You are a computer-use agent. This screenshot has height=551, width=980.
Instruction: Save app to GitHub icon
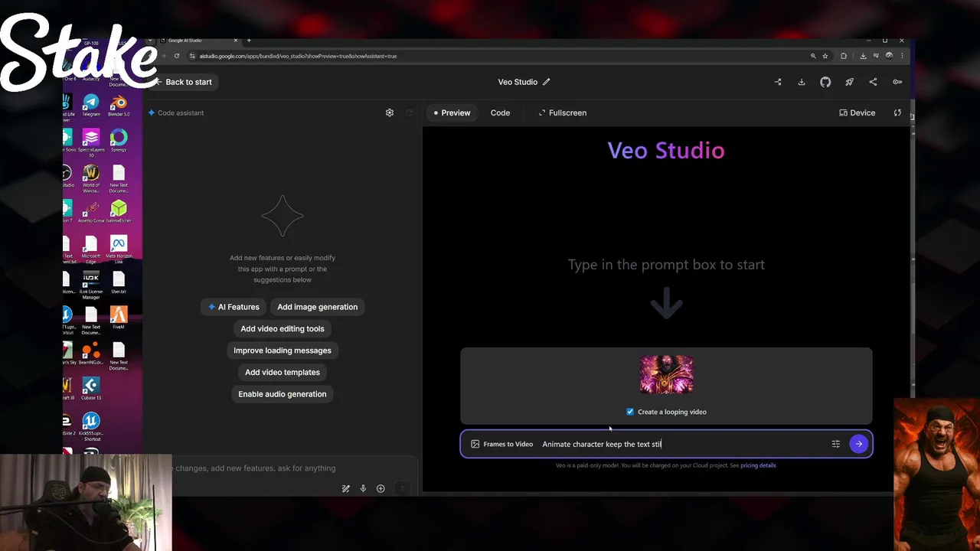[x=825, y=82]
